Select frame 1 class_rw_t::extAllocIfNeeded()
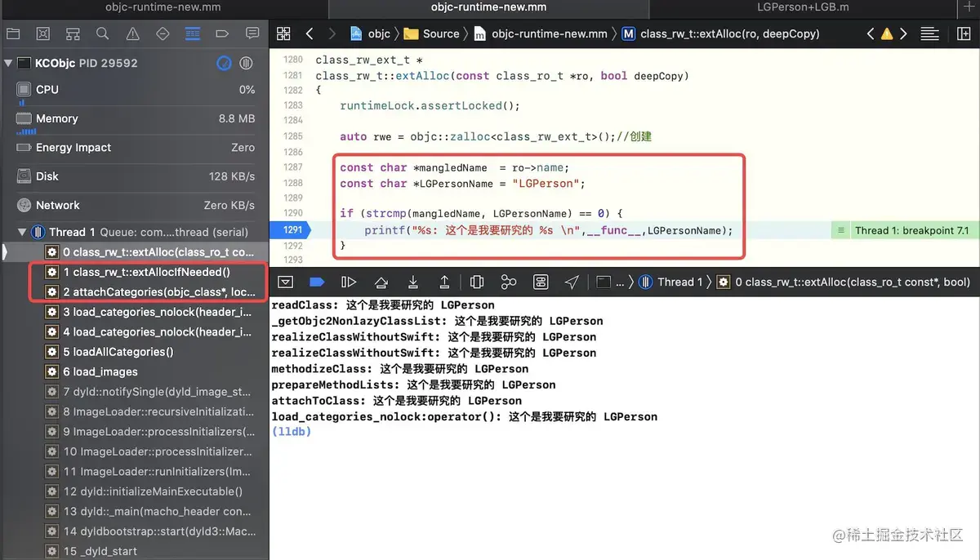This screenshot has width=980, height=560. (135, 272)
